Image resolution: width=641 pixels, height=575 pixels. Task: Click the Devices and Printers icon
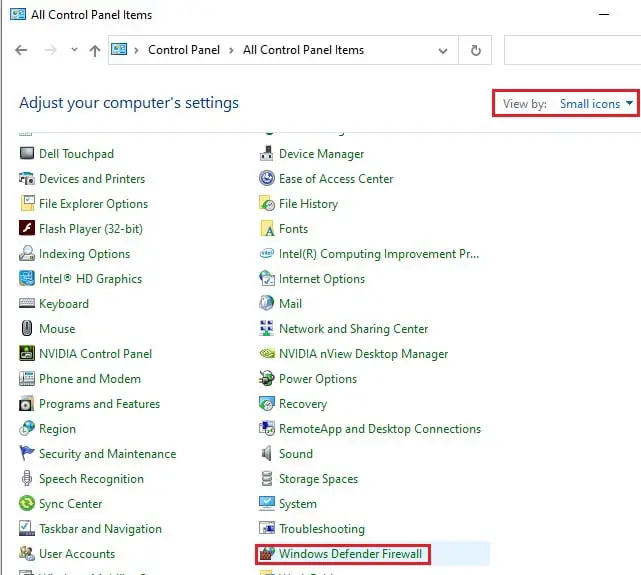coord(27,179)
